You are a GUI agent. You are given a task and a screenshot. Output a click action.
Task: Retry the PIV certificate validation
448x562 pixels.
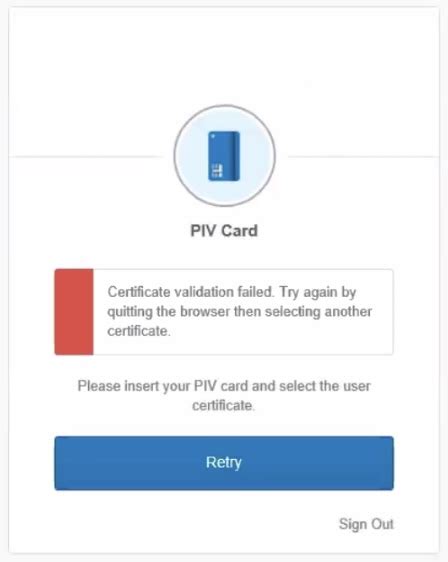tap(224, 463)
